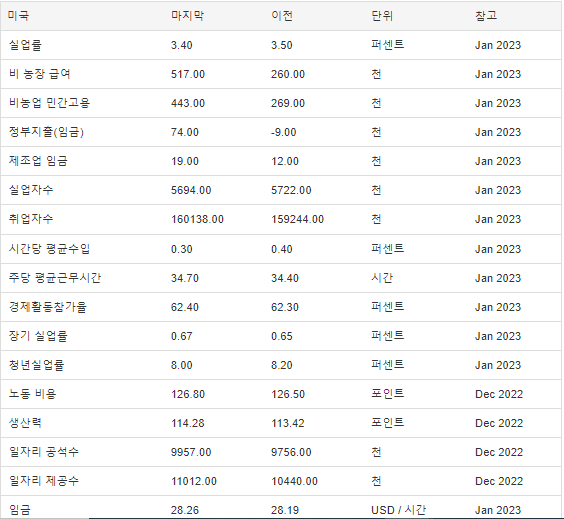564x519 pixels.
Task: Select the 이전 column header
Action: click(x=282, y=16)
